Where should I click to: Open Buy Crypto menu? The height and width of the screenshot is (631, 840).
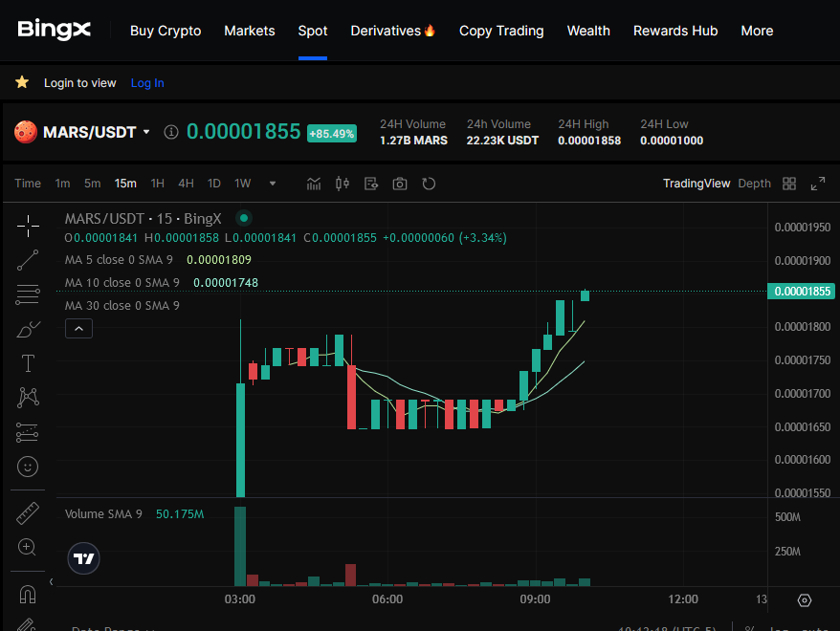pos(166,31)
